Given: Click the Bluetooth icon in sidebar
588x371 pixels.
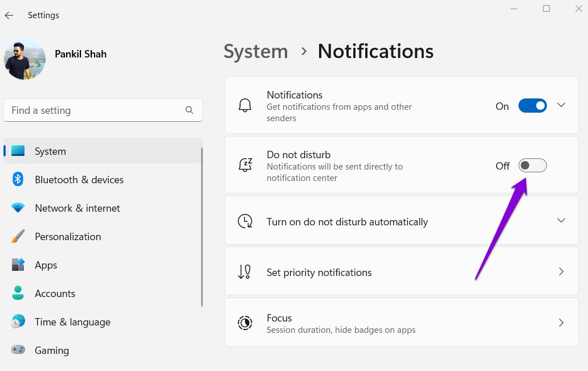Looking at the screenshot, I should tap(18, 179).
